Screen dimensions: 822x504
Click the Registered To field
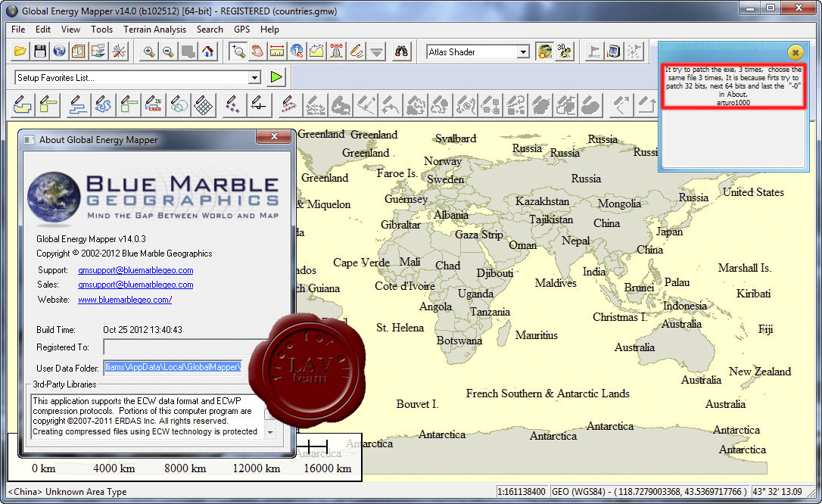tap(184, 347)
